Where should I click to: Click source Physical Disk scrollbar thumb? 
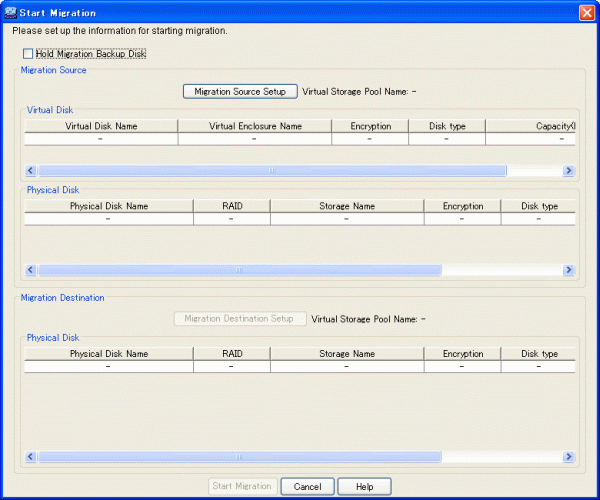[x=239, y=270]
